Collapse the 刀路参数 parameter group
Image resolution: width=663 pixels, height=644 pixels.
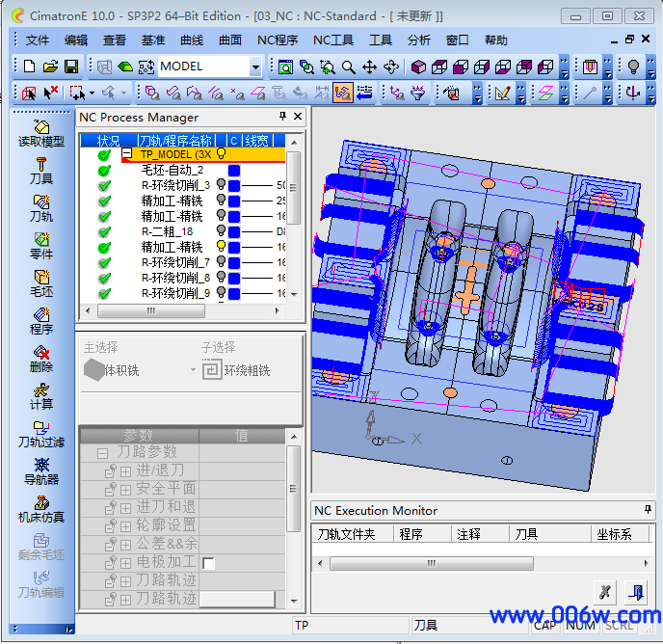(102, 453)
